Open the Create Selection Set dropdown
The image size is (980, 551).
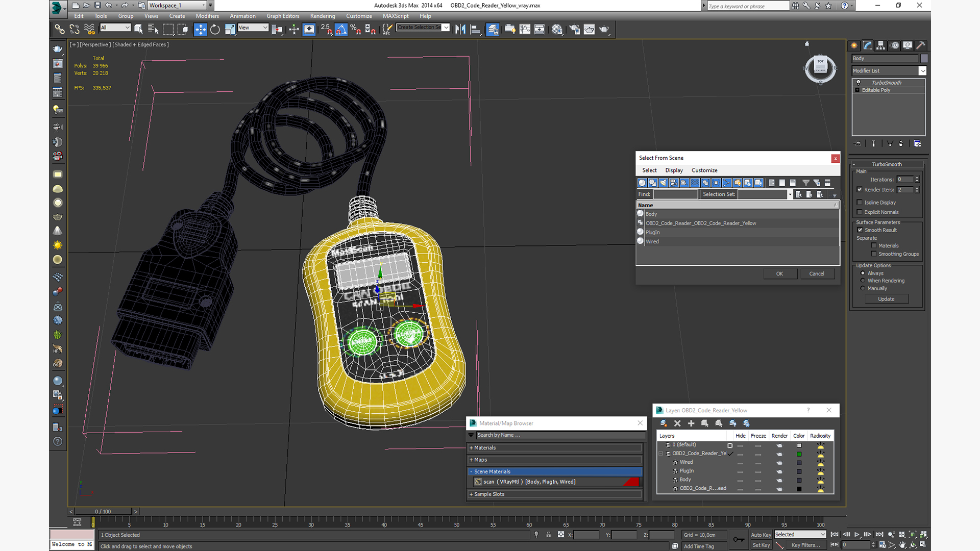[423, 28]
